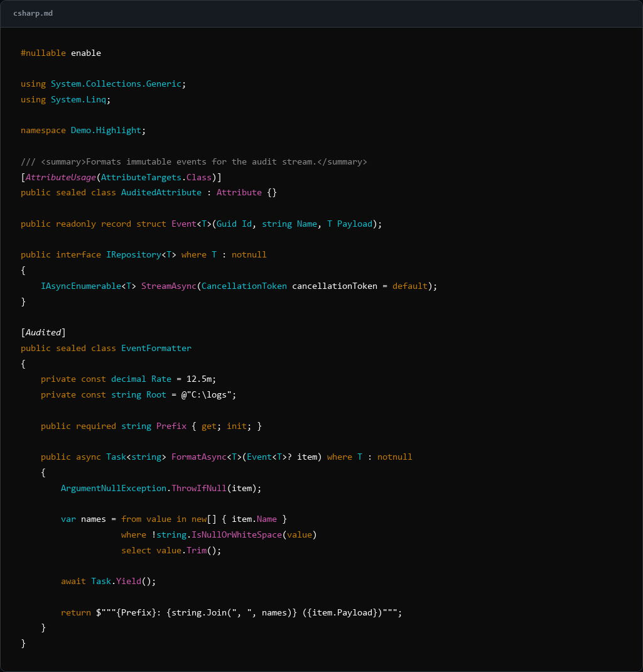Click the IRepository<T> interface name

(141, 255)
